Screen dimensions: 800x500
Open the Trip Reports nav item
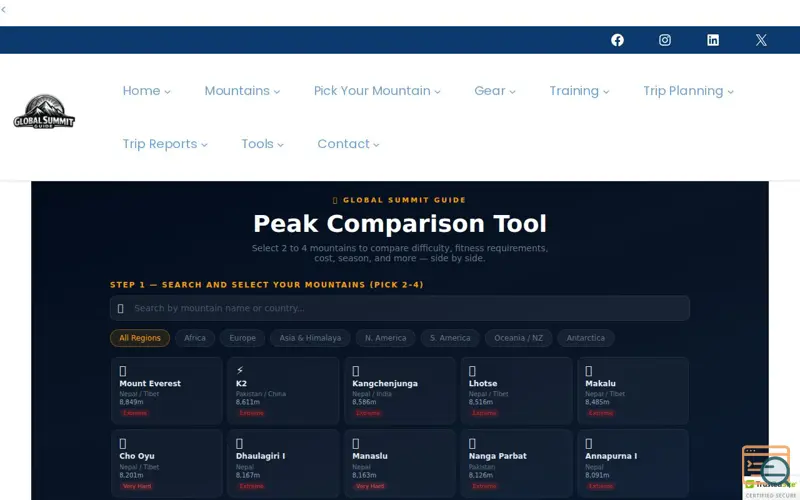[160, 144]
